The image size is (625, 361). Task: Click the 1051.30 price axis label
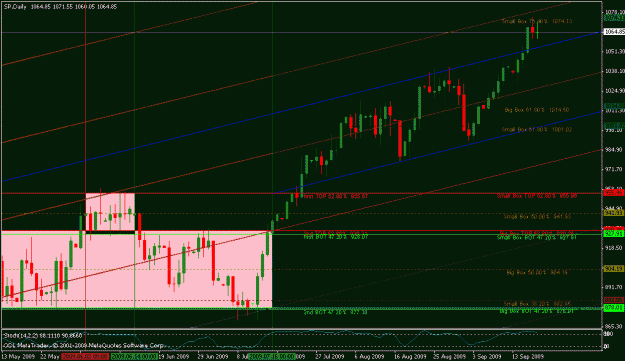tap(614, 51)
